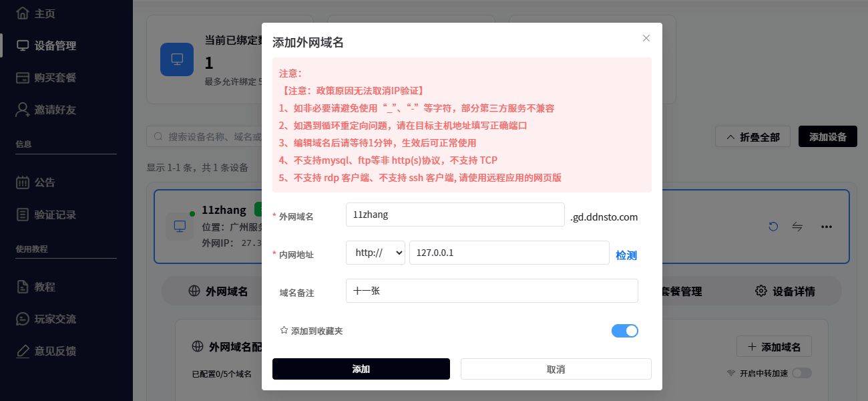The image size is (868, 401).
Task: Close the 添加外网域名 dialog
Action: point(646,38)
